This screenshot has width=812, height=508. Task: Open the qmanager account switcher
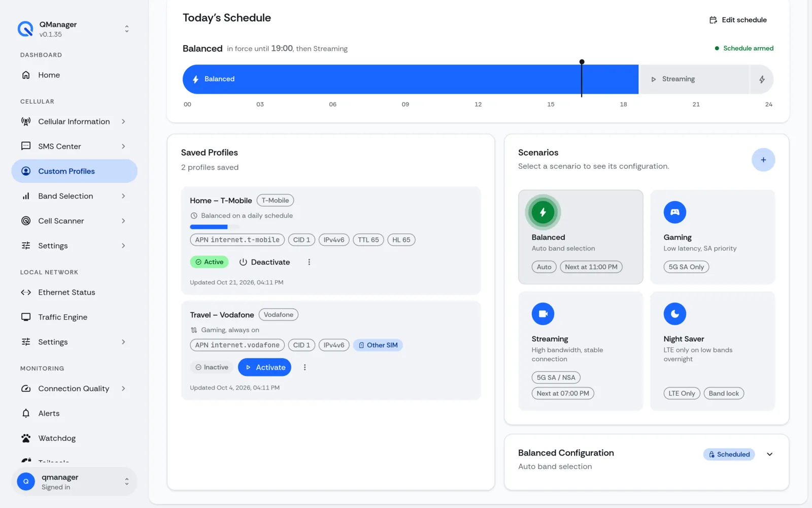click(x=74, y=482)
